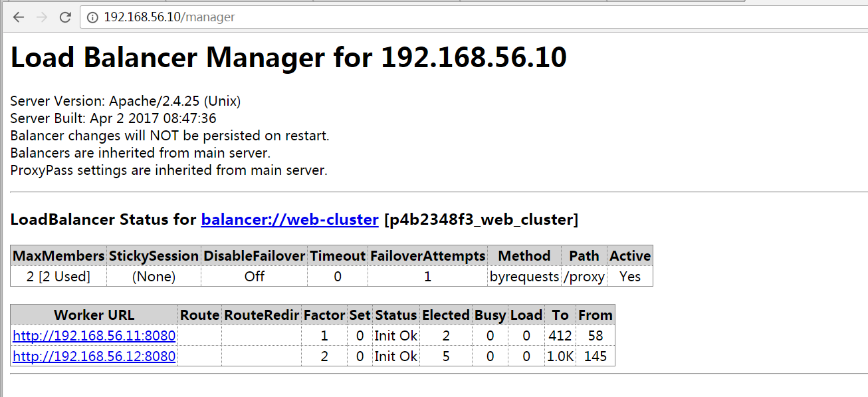Click the Active column's Yes value

pyautogui.click(x=629, y=277)
